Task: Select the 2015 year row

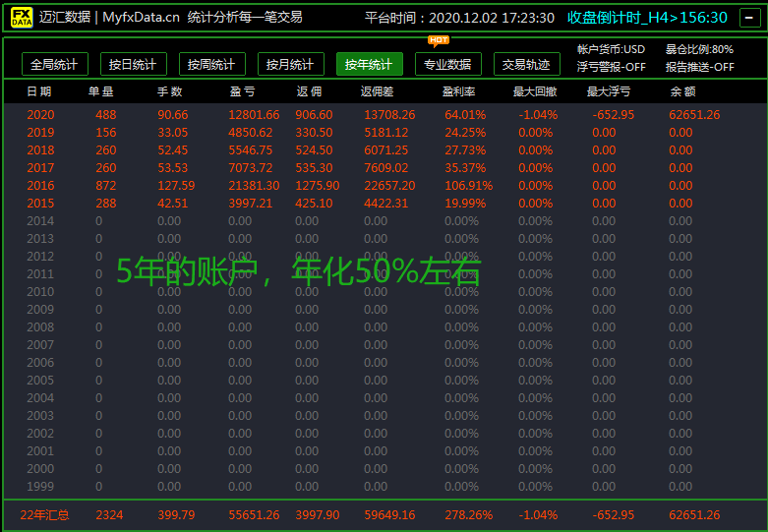Action: click(384, 204)
